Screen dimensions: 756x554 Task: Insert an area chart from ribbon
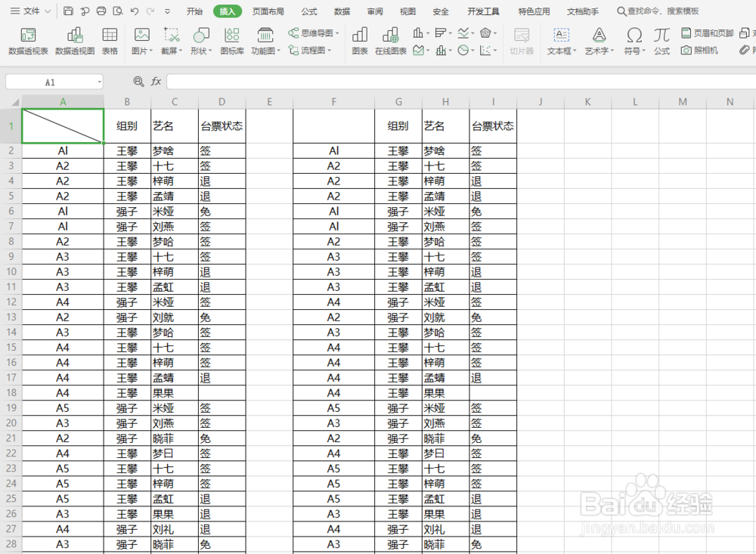click(420, 50)
